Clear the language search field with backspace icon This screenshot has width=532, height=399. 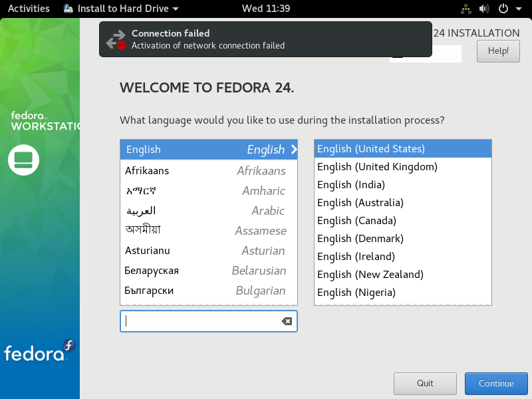coord(287,321)
